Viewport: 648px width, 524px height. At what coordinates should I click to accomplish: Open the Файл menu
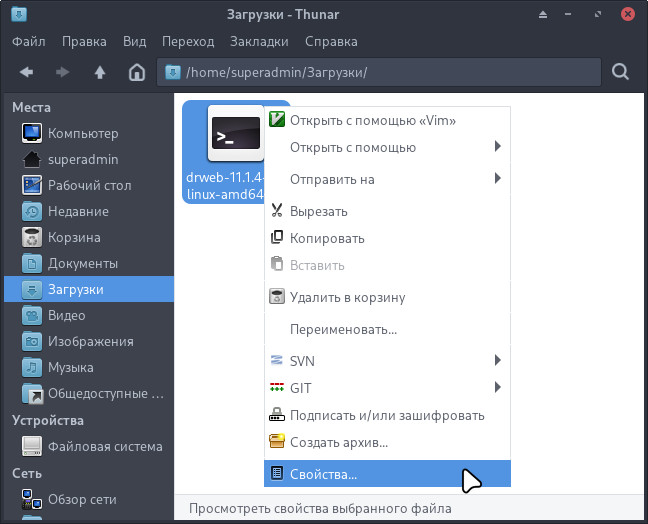[29, 41]
